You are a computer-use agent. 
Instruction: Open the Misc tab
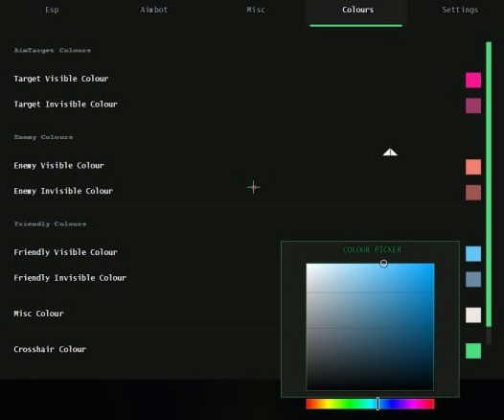pyautogui.click(x=256, y=10)
